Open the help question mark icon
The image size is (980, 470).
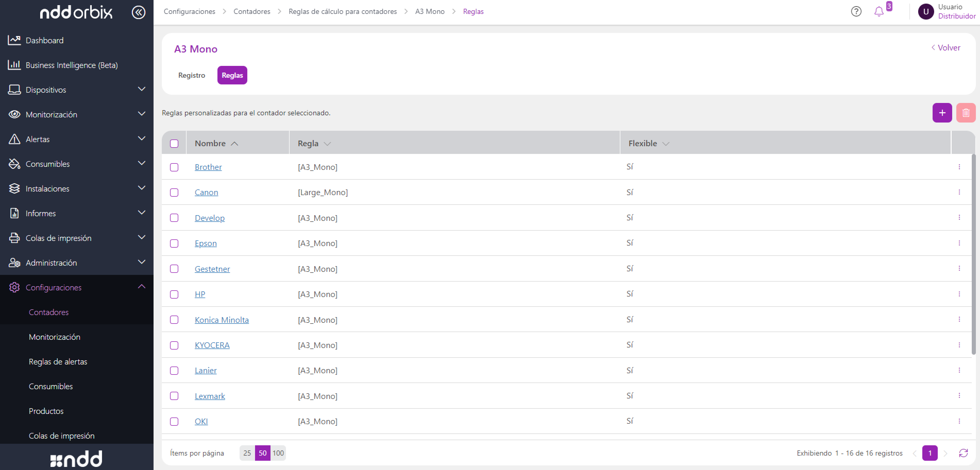click(856, 11)
